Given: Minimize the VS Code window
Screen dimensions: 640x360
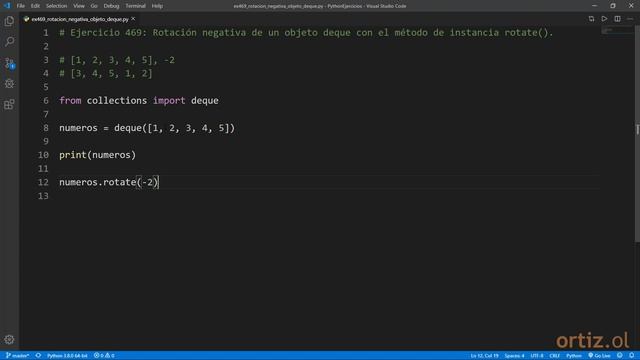Looking at the screenshot, I should [x=594, y=6].
